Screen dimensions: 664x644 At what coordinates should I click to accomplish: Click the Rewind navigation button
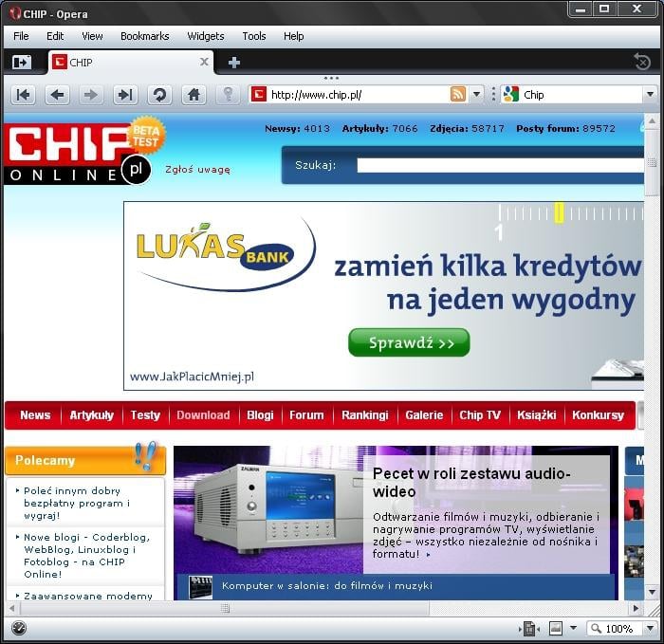23,95
